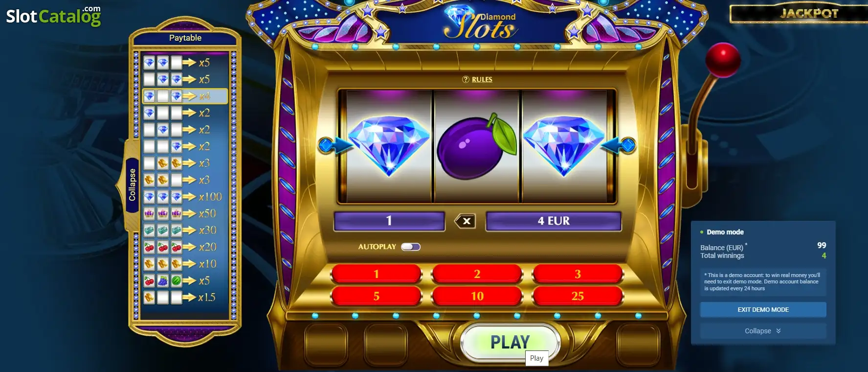
Task: Click the question mark rules icon
Action: point(466,79)
